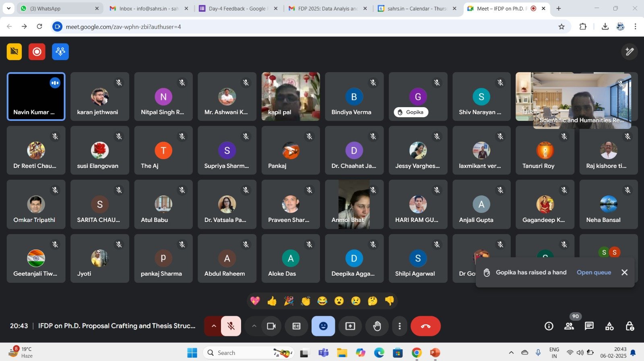Toggle the camera on or off
Viewport: 644px width, 361px height.
click(x=271, y=326)
